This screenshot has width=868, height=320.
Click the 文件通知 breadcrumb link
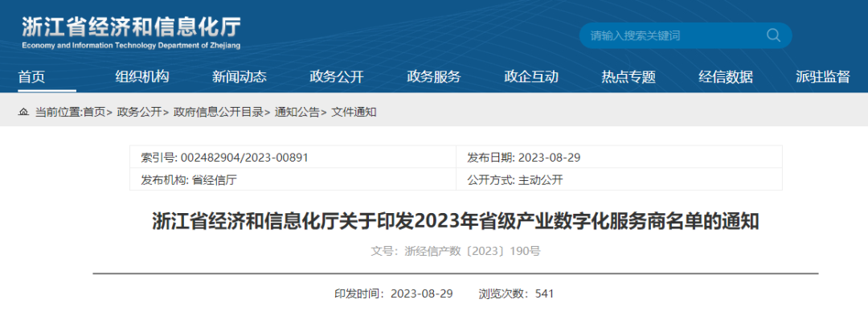click(354, 113)
